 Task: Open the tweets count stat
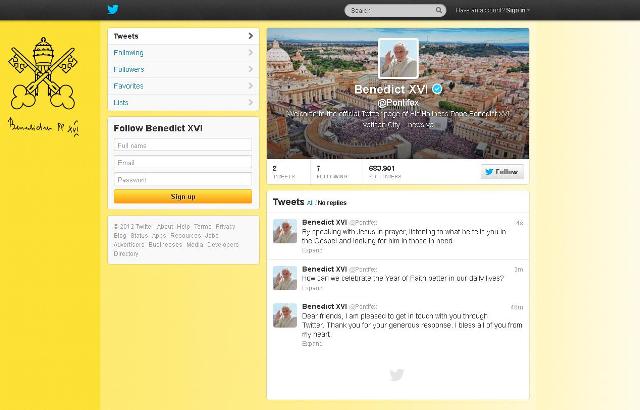click(x=284, y=172)
